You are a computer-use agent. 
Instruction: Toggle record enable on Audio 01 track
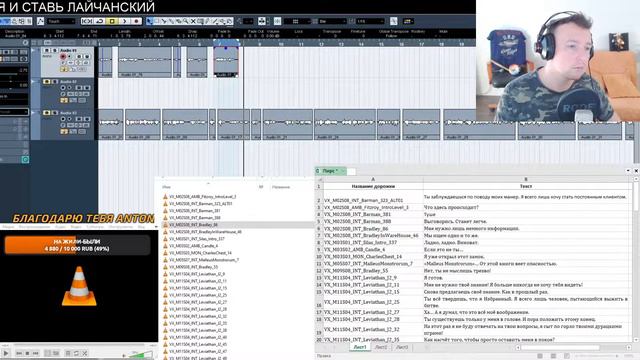pyautogui.click(x=63, y=57)
